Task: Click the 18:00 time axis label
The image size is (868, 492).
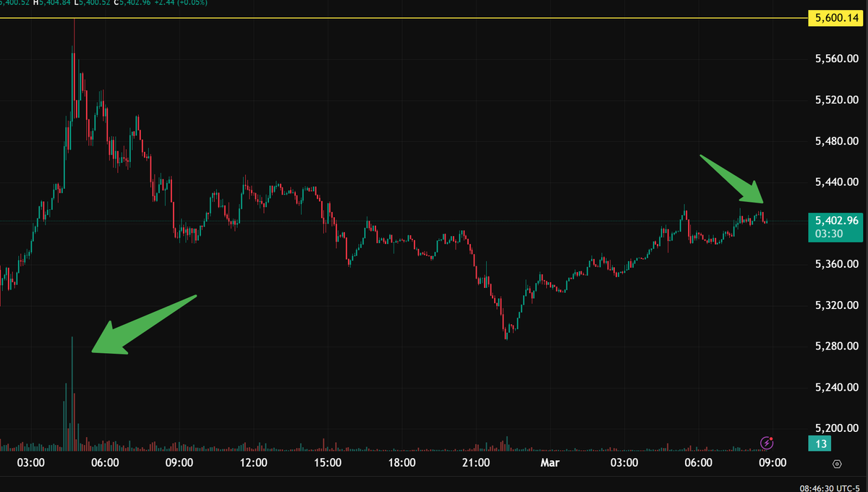Action: [401, 463]
